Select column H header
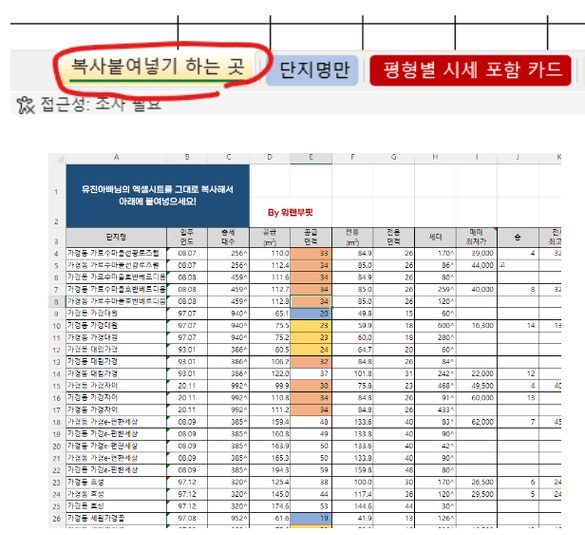 [x=435, y=157]
